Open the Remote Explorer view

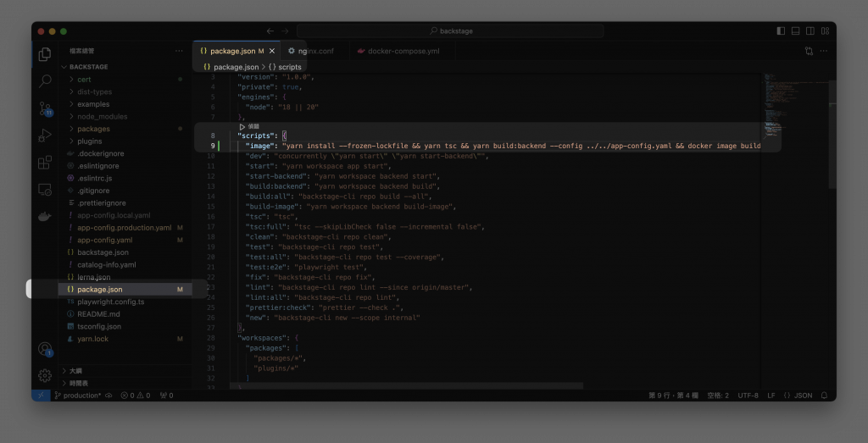[45, 190]
